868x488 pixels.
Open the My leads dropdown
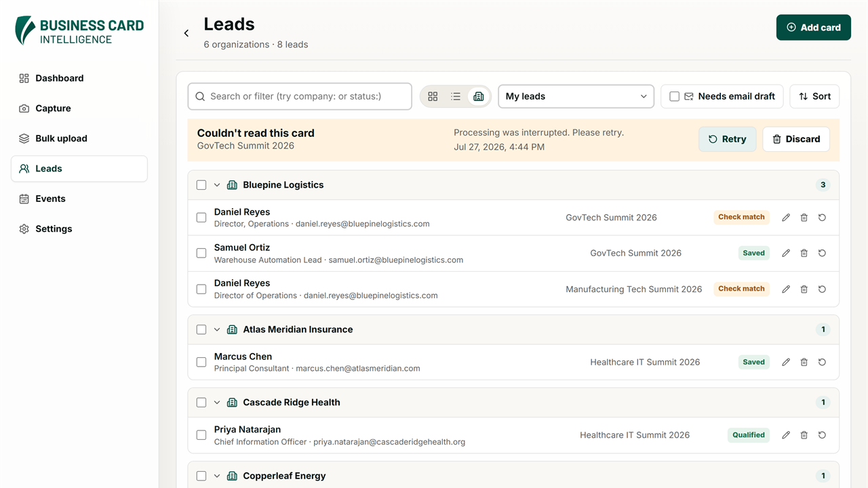(x=576, y=96)
